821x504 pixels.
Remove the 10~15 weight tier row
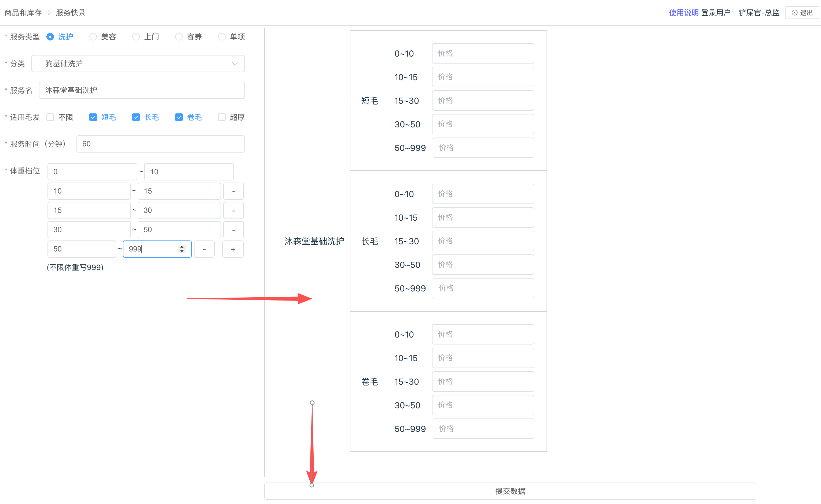tap(233, 191)
